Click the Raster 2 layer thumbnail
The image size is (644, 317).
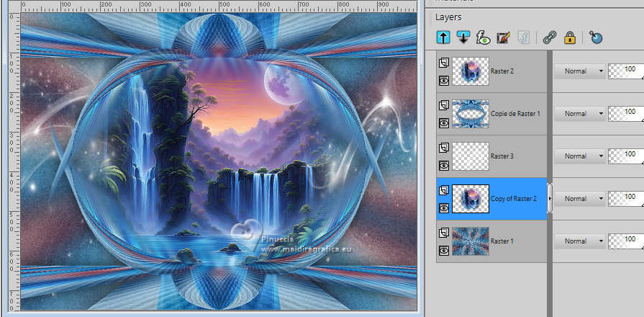coord(471,71)
